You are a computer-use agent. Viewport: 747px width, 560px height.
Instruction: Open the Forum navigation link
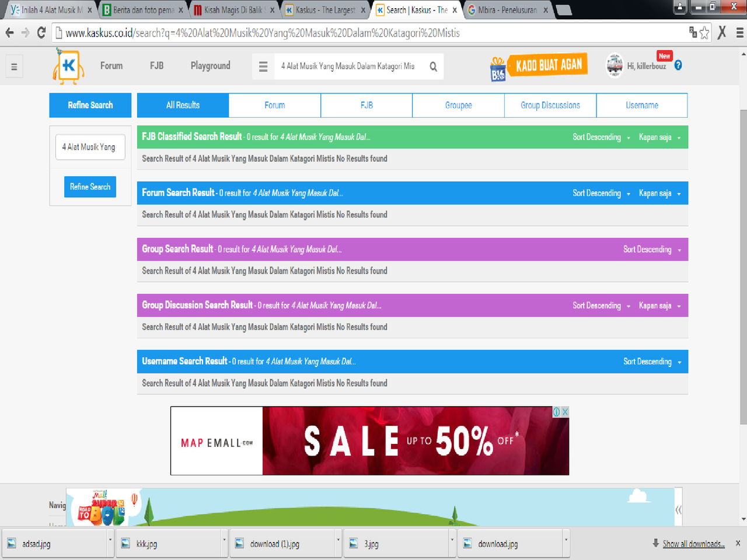pyautogui.click(x=111, y=66)
